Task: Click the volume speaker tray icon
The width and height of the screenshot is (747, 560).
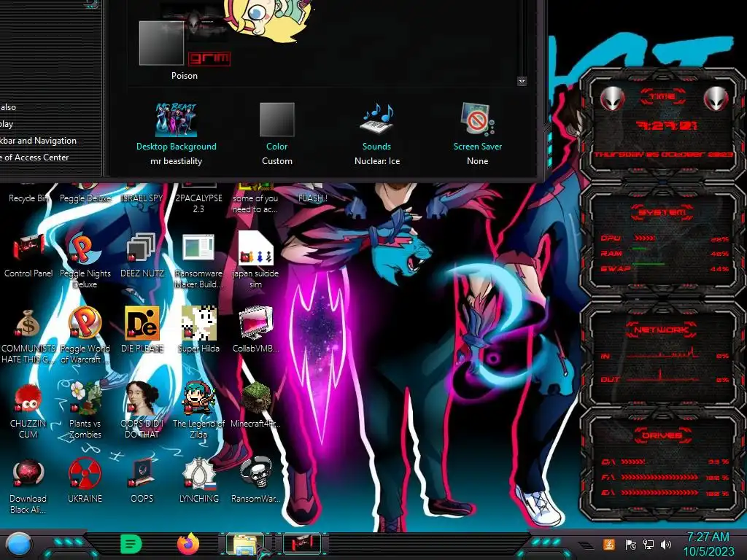Action: (666, 544)
